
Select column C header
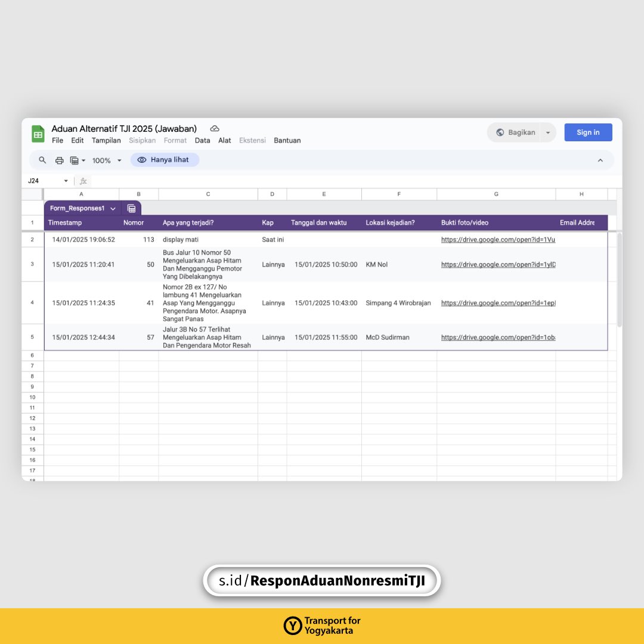click(208, 194)
